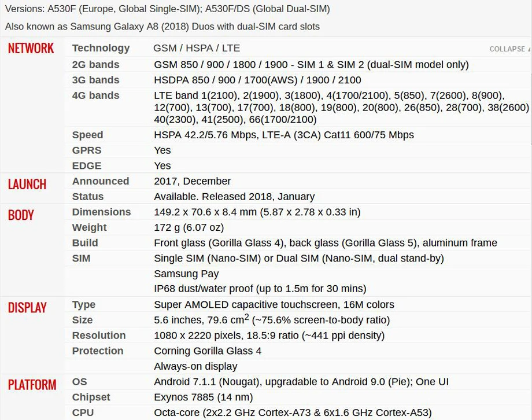532x420 pixels.
Task: Click the Dimensions label
Action: (x=101, y=212)
